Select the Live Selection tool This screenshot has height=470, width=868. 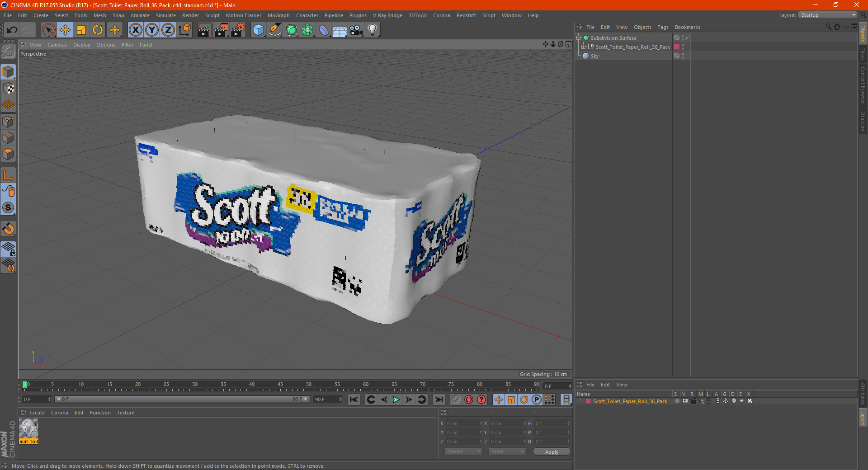pos(48,30)
